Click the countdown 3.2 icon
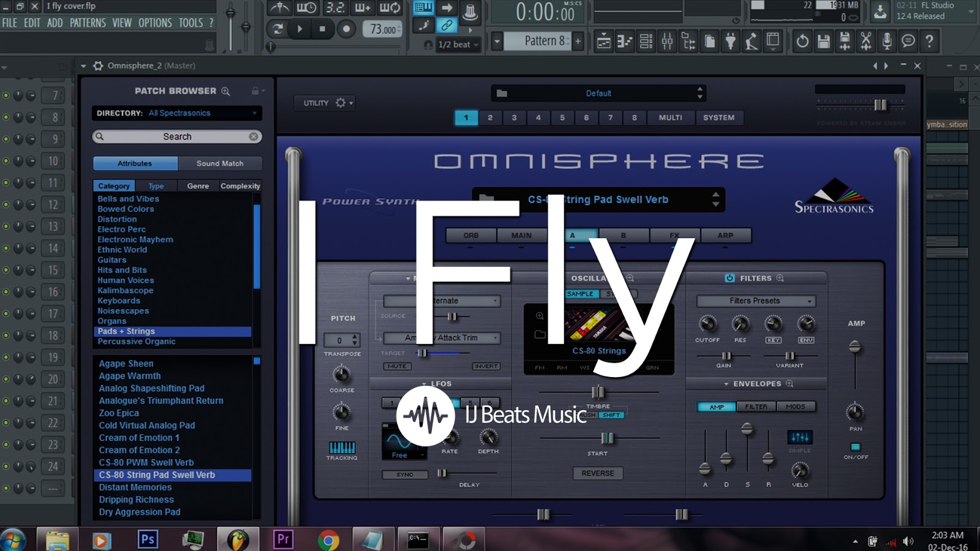The width and height of the screenshot is (980, 551). point(335,8)
